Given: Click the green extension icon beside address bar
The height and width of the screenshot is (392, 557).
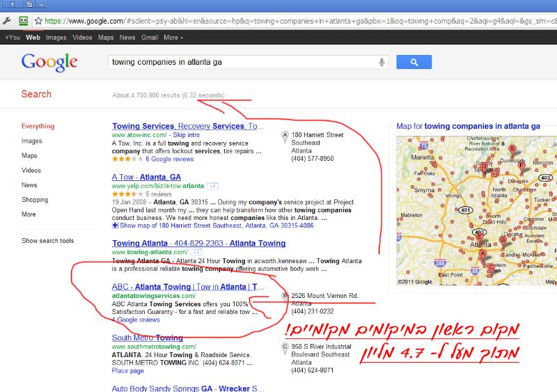Looking at the screenshot, I should tap(24, 21).
